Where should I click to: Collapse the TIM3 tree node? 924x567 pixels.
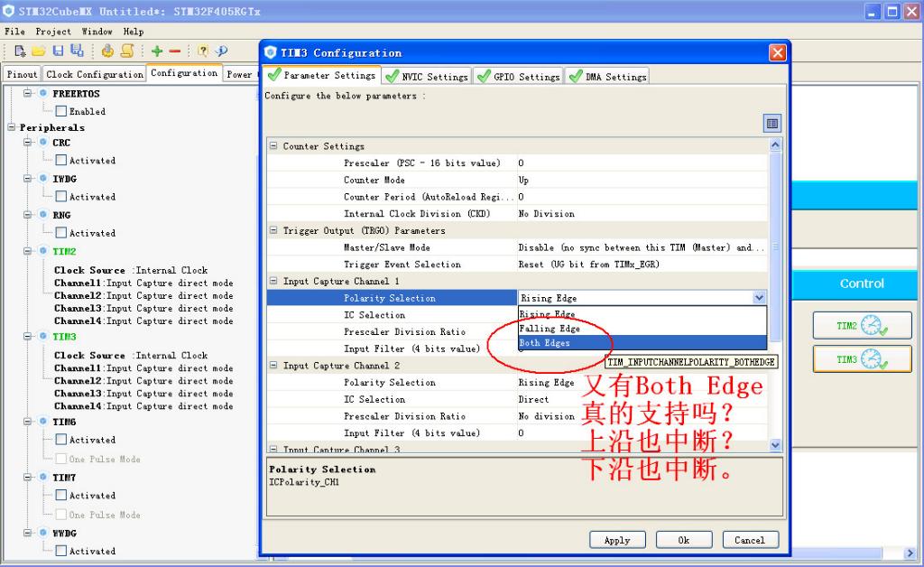pyautogui.click(x=27, y=337)
